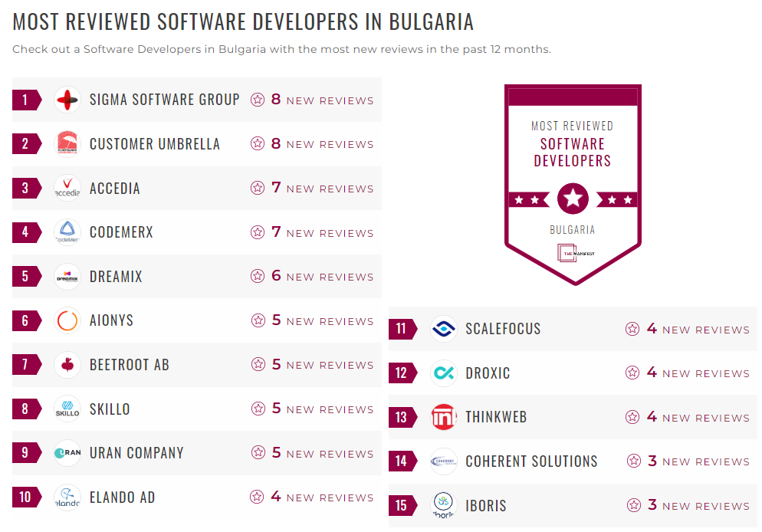
Task: Open the Beetroot AB company link
Action: (x=130, y=364)
